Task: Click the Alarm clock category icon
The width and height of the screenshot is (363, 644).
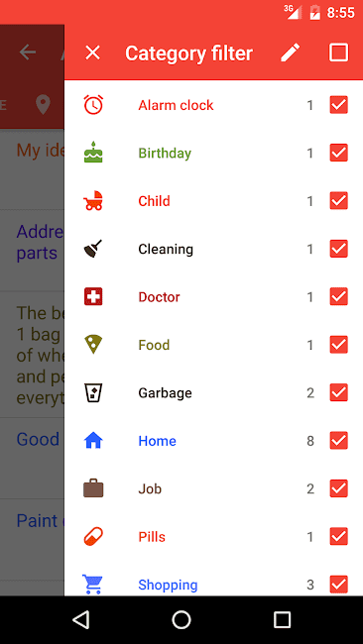Action: click(x=93, y=105)
